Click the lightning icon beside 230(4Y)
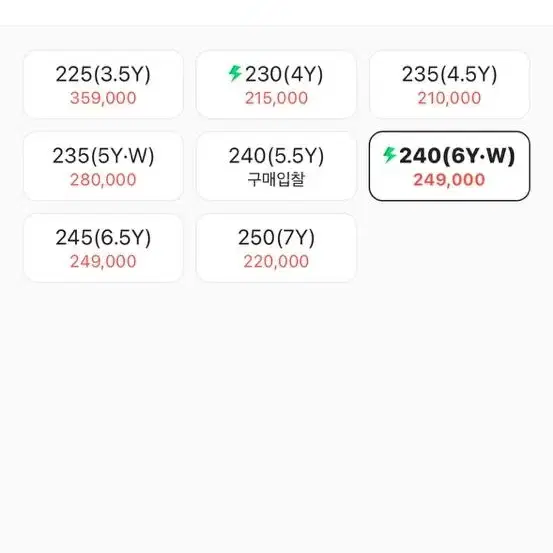The image size is (553, 553). click(x=235, y=74)
